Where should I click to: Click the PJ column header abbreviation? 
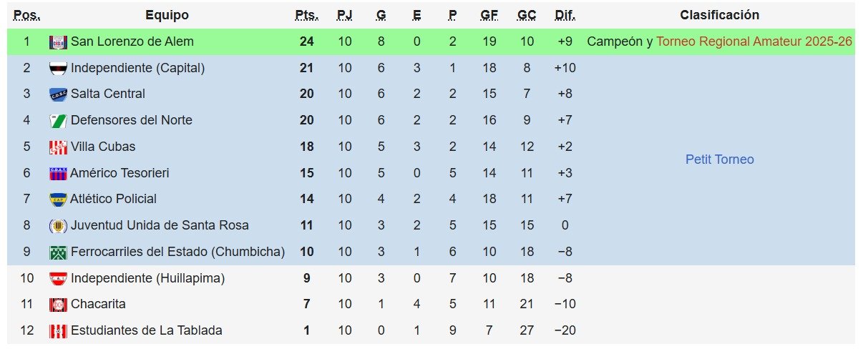(345, 15)
